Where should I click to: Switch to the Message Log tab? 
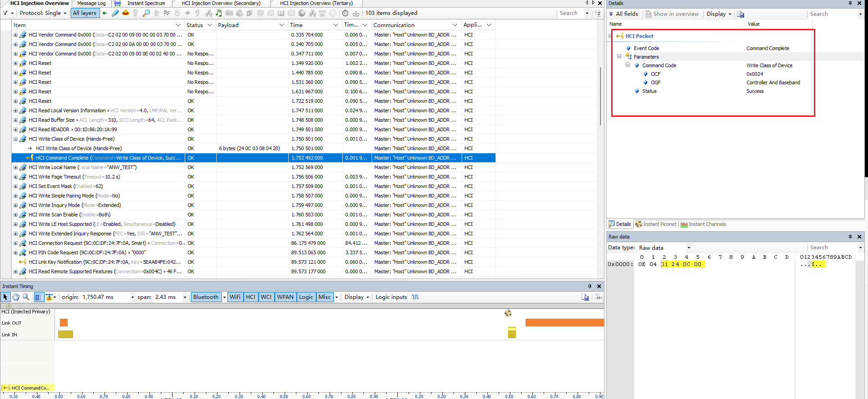pyautogui.click(x=91, y=3)
